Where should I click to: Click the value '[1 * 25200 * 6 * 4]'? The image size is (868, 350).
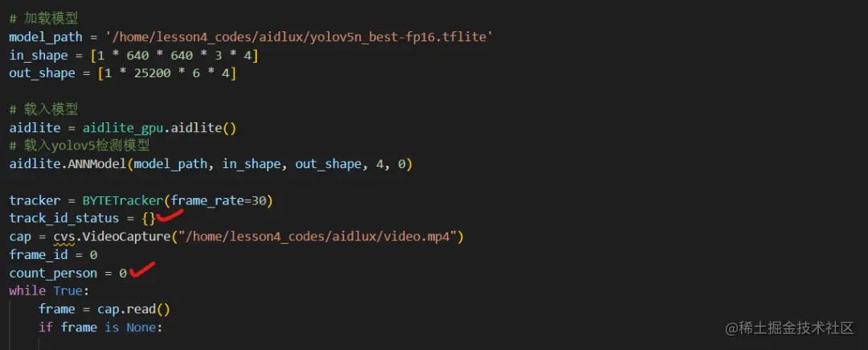(167, 73)
